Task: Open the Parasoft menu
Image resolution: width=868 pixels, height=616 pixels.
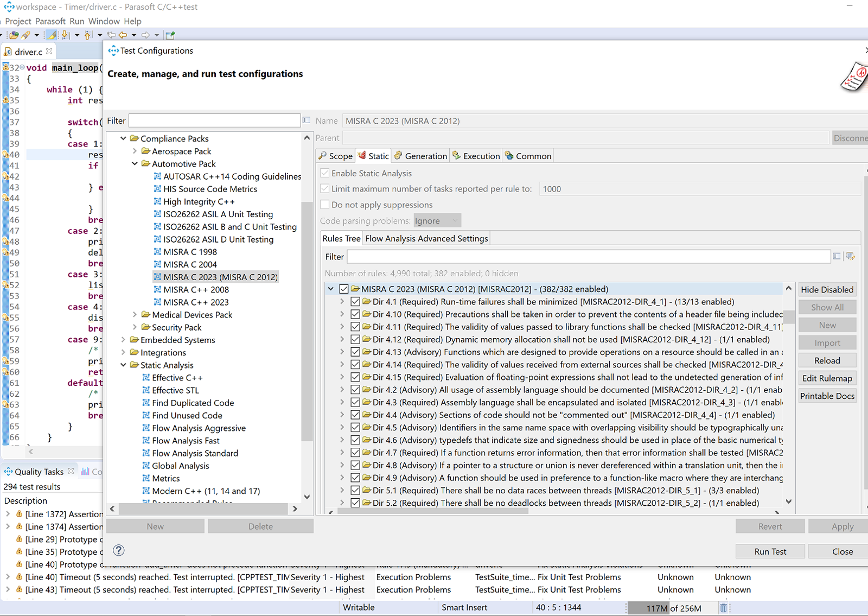Action: [x=50, y=21]
